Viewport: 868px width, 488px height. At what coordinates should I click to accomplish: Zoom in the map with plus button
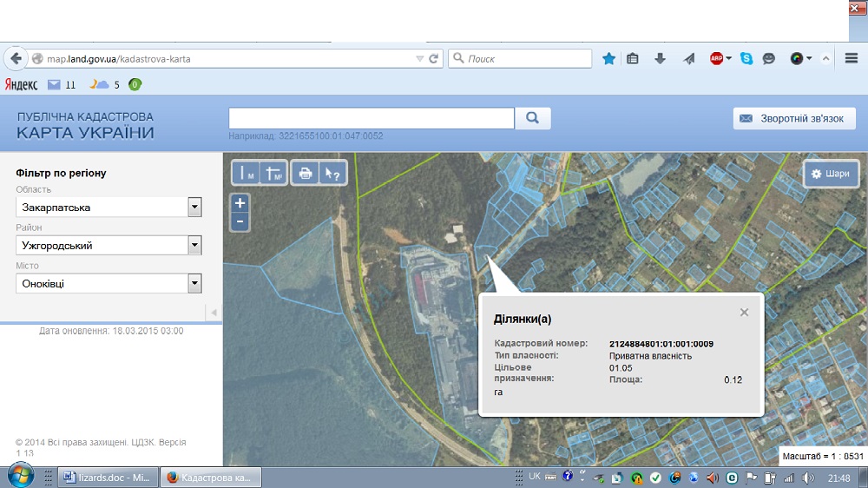point(240,203)
